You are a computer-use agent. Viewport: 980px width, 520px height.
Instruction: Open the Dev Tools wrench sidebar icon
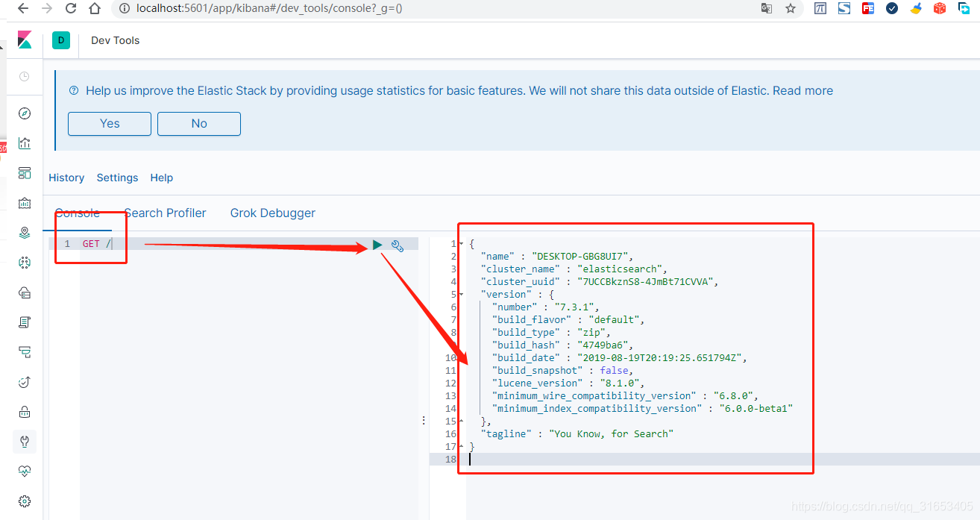(25, 442)
